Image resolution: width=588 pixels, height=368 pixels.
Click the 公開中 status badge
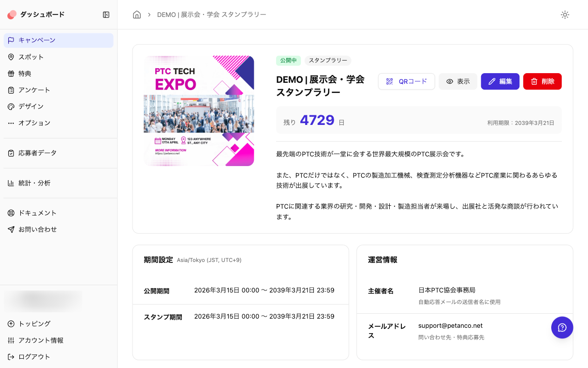pyautogui.click(x=288, y=61)
